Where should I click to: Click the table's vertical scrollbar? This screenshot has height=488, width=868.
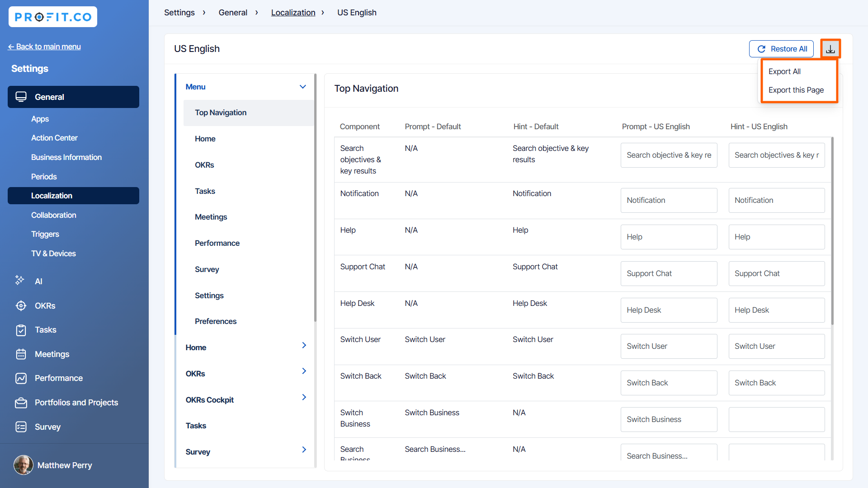pos(832,230)
